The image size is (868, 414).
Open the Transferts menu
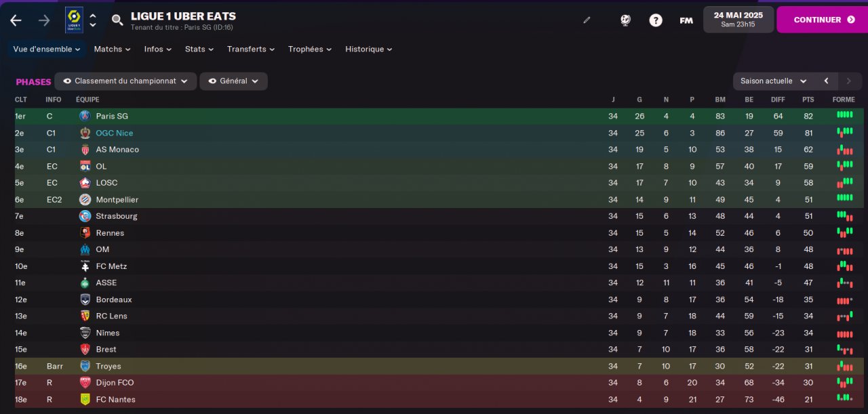pos(250,49)
